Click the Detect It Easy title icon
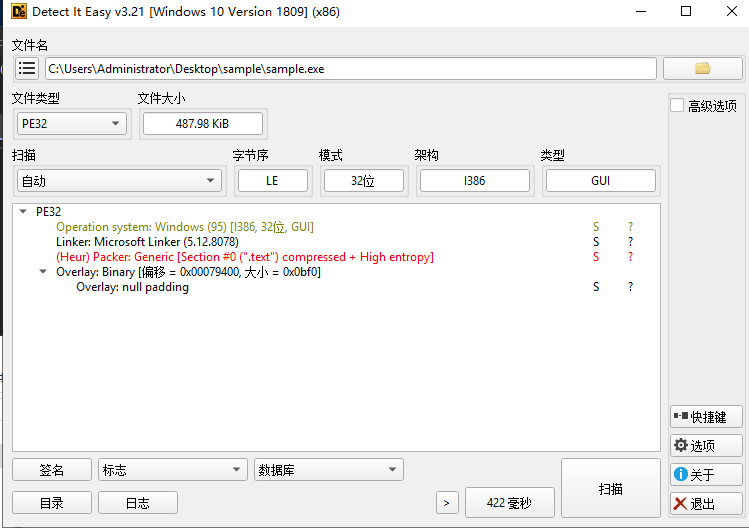749x528 pixels. tap(19, 11)
